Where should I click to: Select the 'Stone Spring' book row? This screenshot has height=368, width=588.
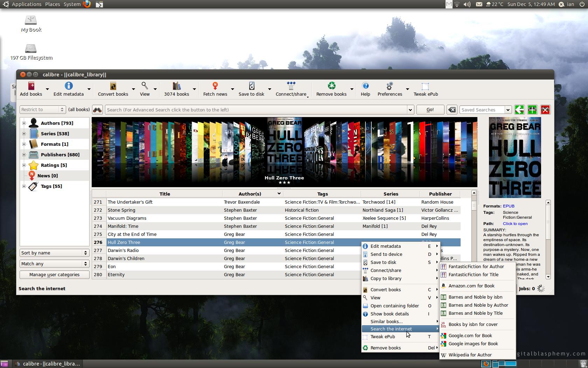(276, 210)
